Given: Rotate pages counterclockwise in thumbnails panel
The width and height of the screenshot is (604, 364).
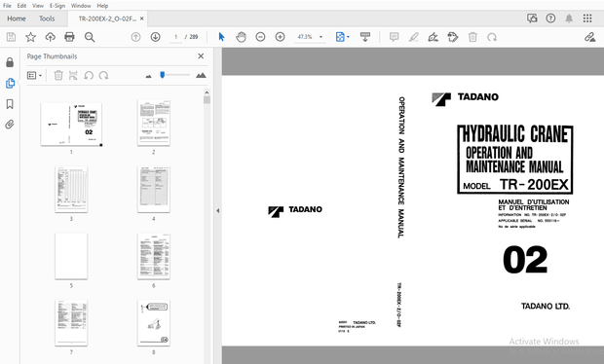Looking at the screenshot, I should point(89,75).
